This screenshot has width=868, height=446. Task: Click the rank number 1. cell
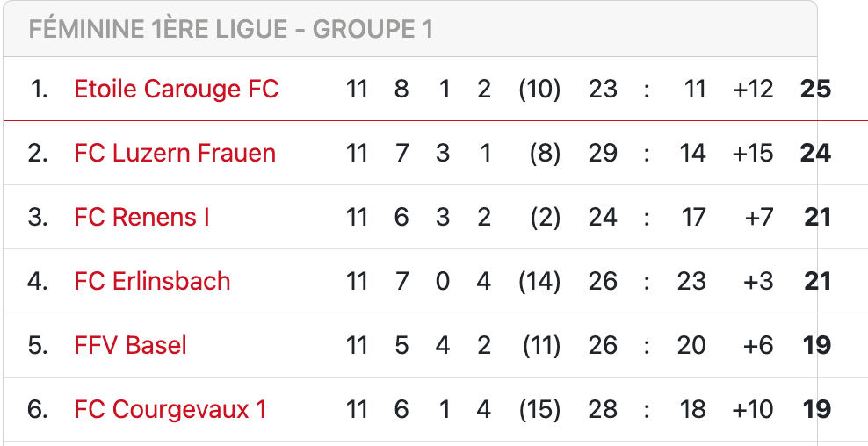pos(39,89)
